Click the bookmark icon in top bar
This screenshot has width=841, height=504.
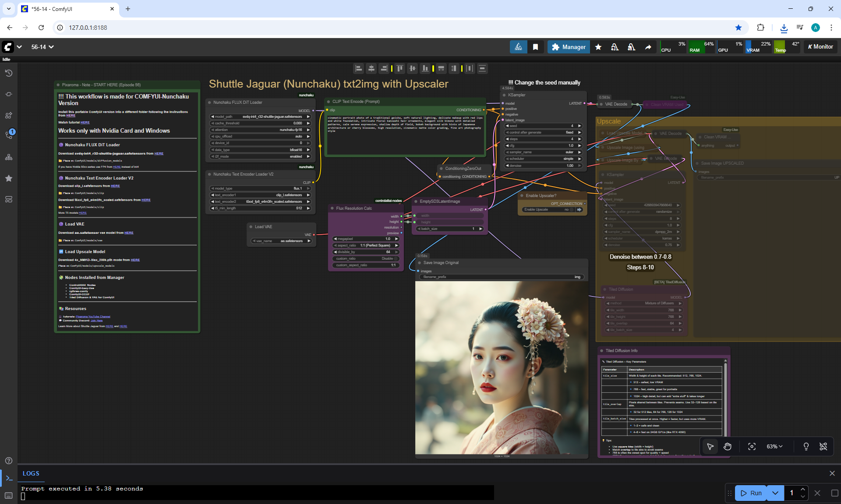coord(535,47)
